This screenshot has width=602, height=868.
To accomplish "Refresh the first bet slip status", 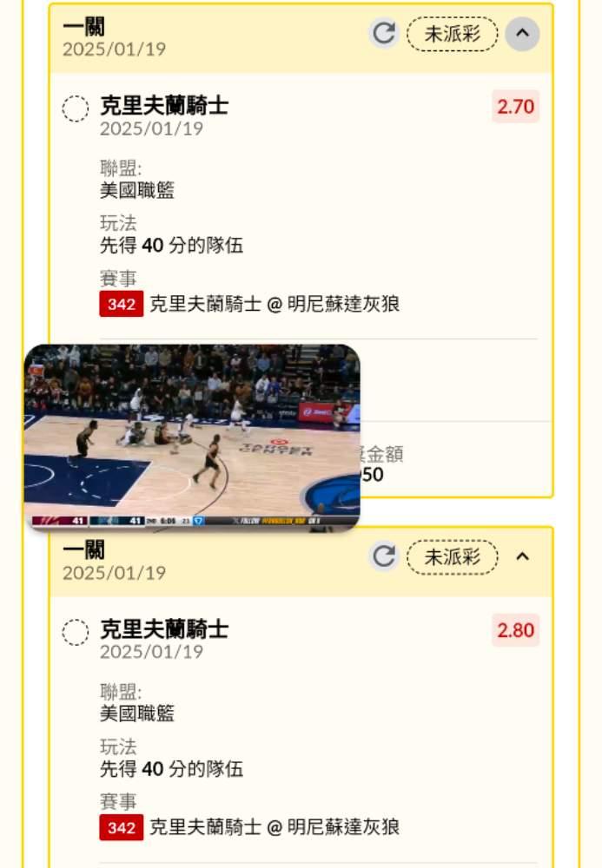I will pos(384,33).
